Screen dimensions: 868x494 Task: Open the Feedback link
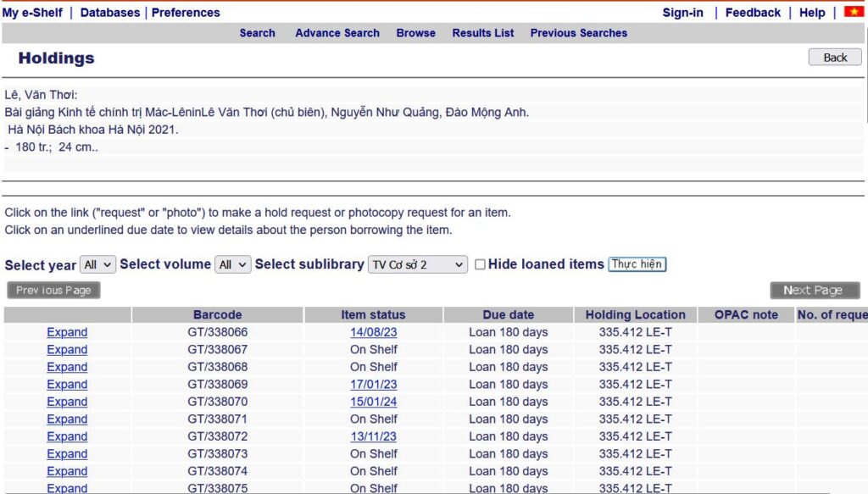coord(753,13)
